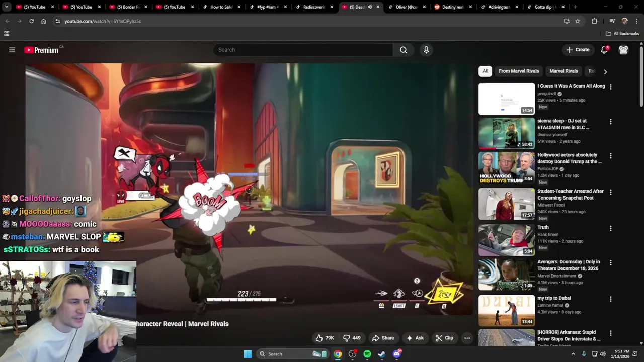Open Chrome three-dot main menu
Screen dimensions: 644x362
click(x=636, y=21)
